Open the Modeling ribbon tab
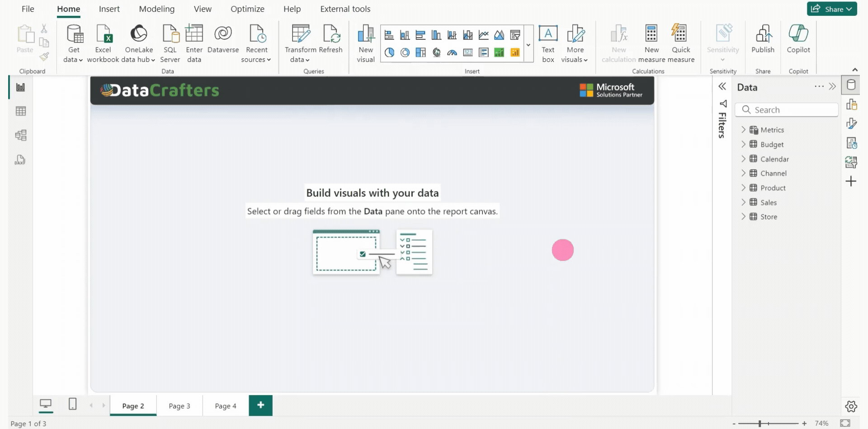 click(156, 9)
